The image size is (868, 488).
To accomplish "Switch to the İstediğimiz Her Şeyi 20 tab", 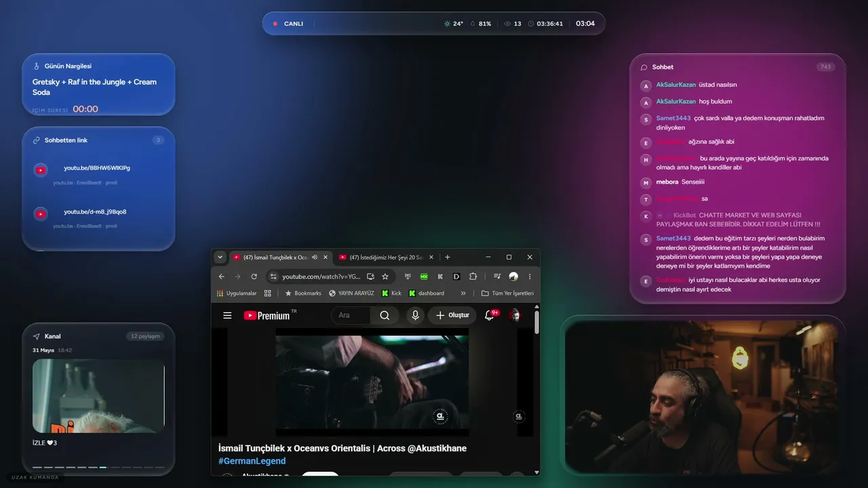I will 386,258.
